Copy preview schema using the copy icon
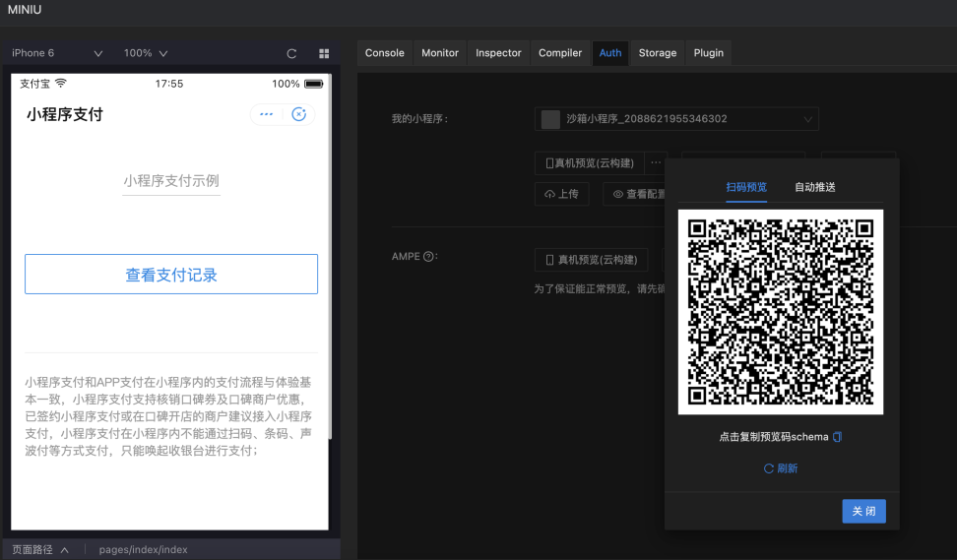The width and height of the screenshot is (957, 560). click(837, 437)
